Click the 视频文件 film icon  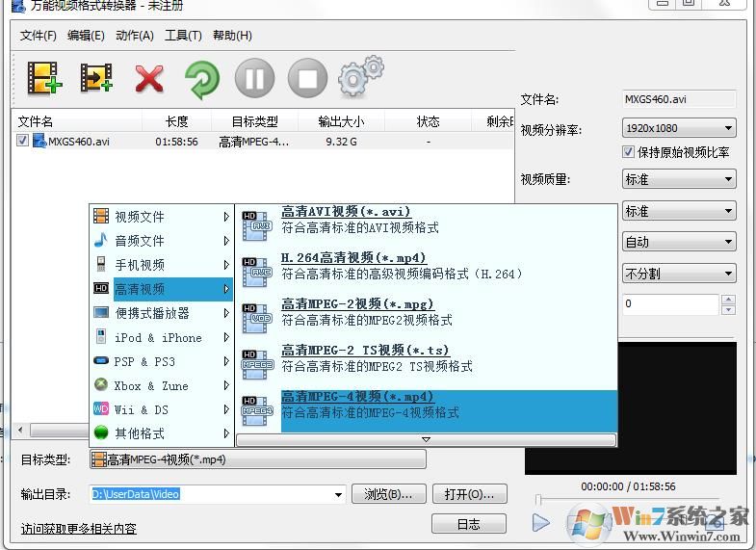[x=101, y=216]
